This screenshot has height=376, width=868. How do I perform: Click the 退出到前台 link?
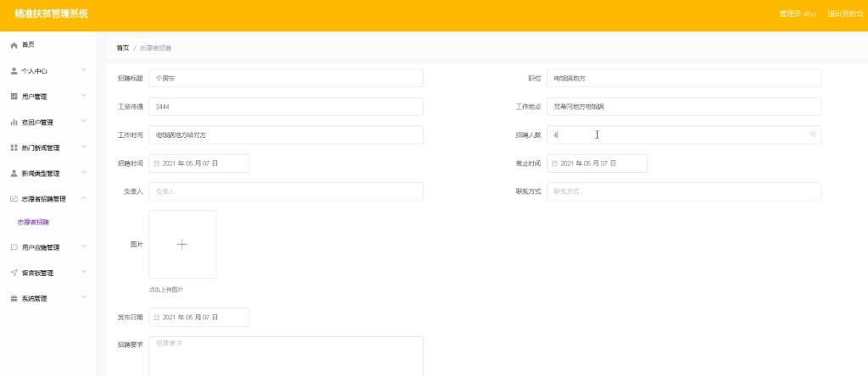[x=845, y=14]
